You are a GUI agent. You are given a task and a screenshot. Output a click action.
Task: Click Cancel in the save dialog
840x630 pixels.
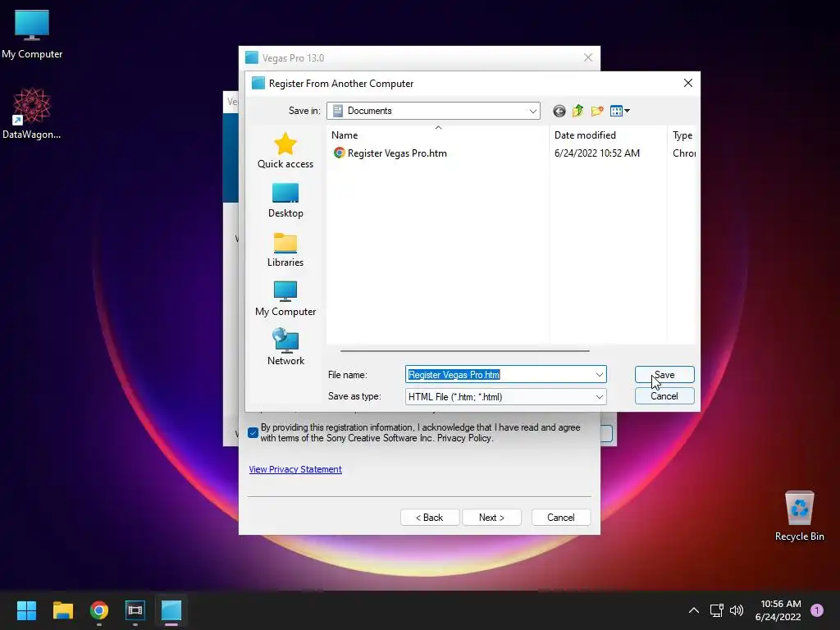(664, 396)
